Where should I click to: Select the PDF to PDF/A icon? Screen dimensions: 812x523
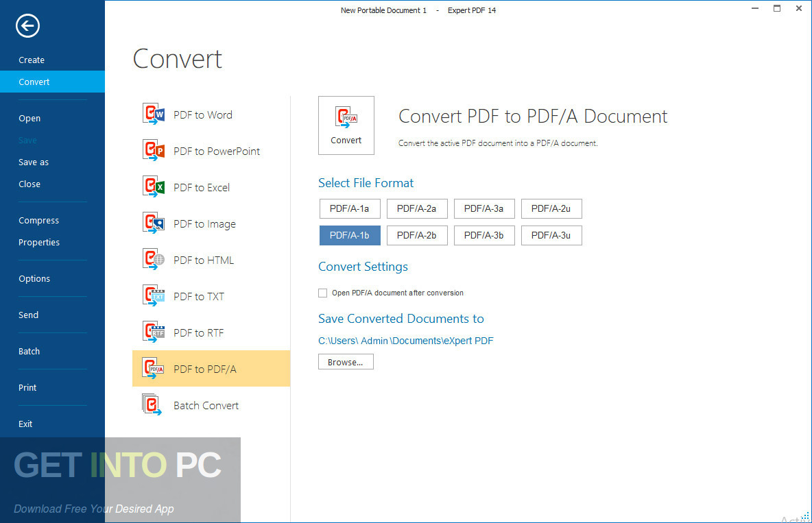(x=154, y=368)
